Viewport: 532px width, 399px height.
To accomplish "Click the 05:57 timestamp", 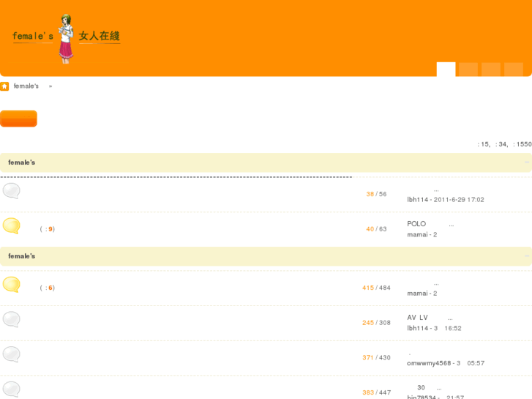I will 476,363.
